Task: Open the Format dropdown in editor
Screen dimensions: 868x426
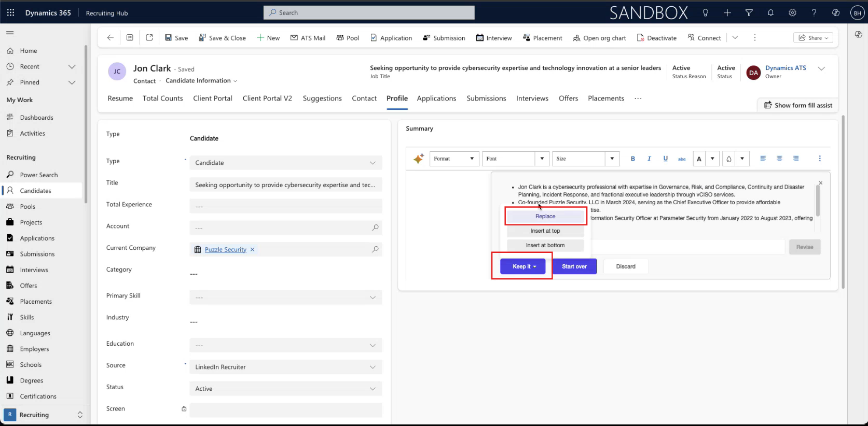Action: pyautogui.click(x=453, y=159)
